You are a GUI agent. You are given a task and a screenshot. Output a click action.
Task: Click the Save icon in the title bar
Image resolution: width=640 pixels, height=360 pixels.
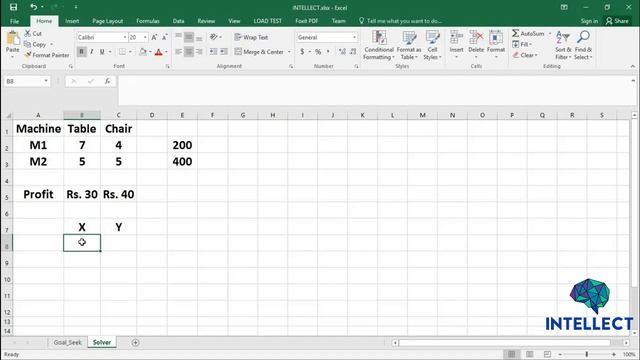pos(13,7)
